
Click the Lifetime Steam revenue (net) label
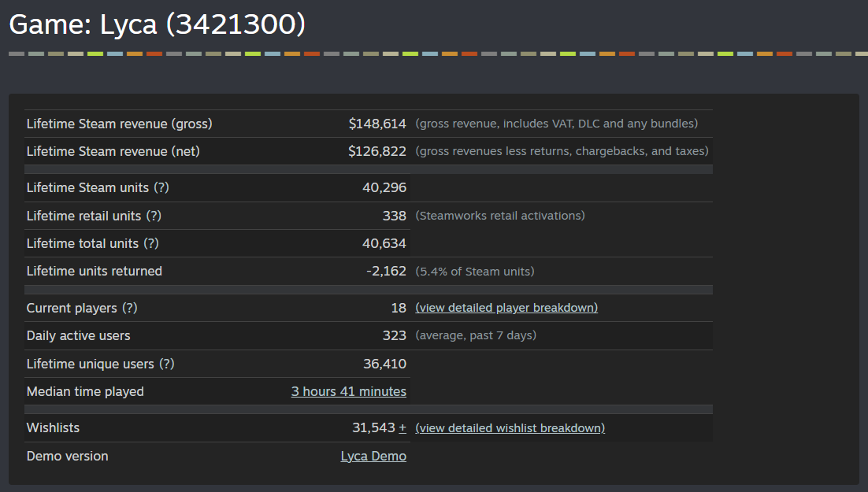tap(113, 152)
